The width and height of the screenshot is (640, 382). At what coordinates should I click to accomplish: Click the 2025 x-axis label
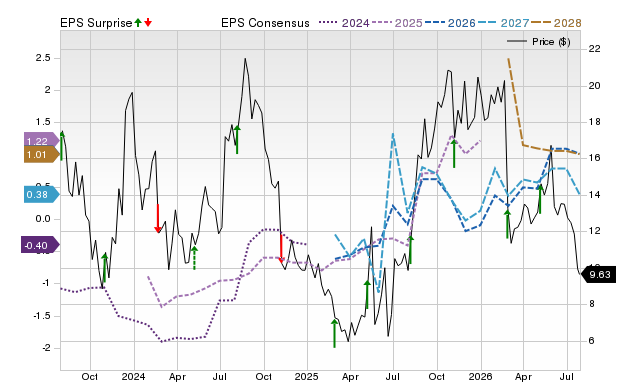(x=307, y=376)
